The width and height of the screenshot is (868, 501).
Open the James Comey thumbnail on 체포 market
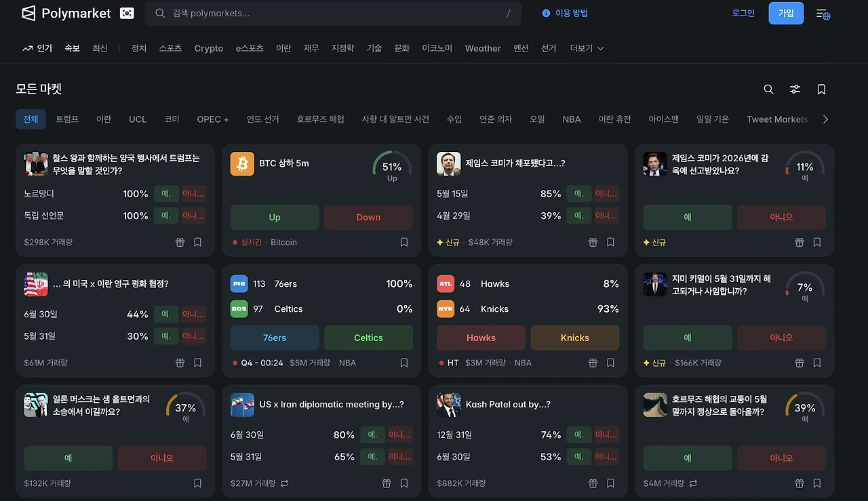(448, 163)
